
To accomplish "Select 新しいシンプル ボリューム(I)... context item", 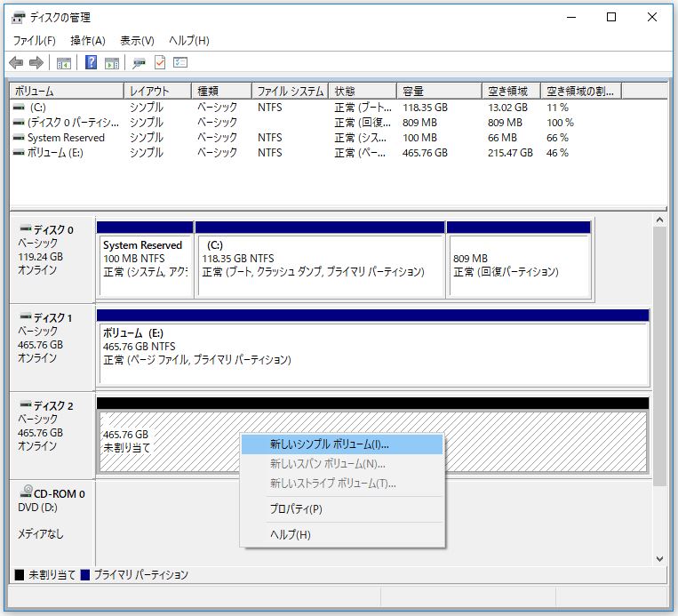I will click(x=342, y=444).
